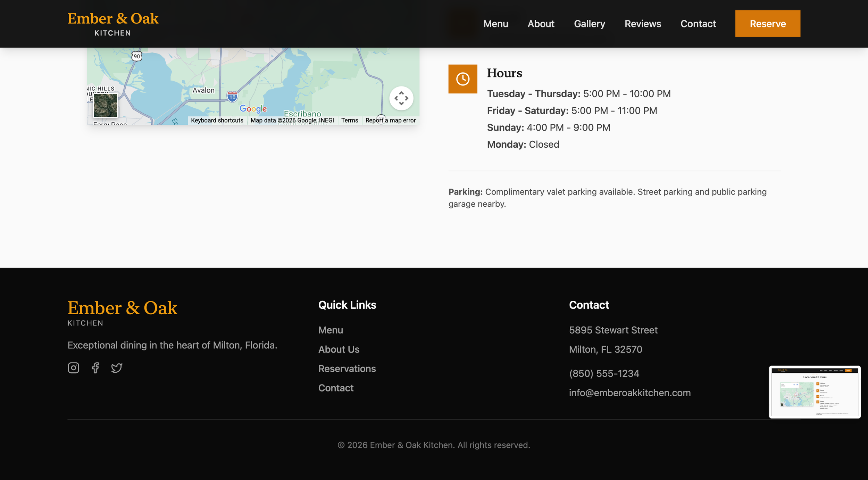Click the Facebook icon in the footer
Screen dimensions: 868x480
(95, 368)
